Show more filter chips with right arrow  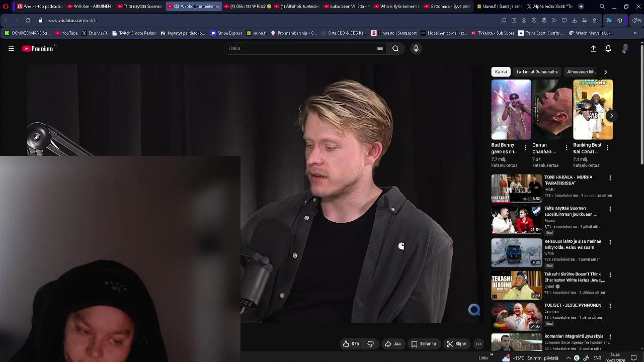(x=605, y=72)
